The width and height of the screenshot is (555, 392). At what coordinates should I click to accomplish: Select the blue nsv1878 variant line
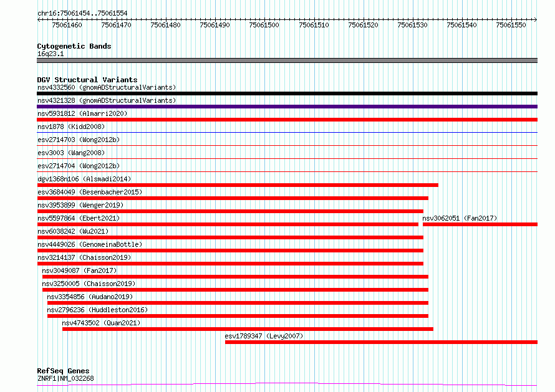click(287, 133)
